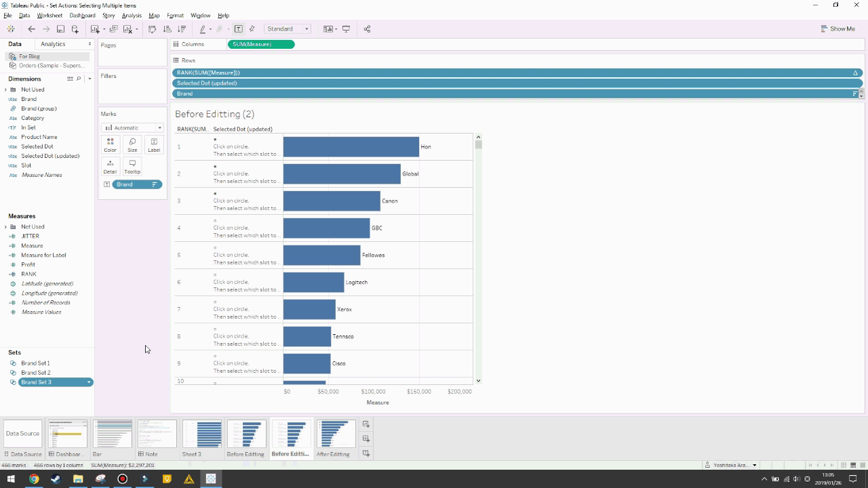Click the undo back arrow
Image resolution: width=868 pixels, height=488 pixels.
31,29
